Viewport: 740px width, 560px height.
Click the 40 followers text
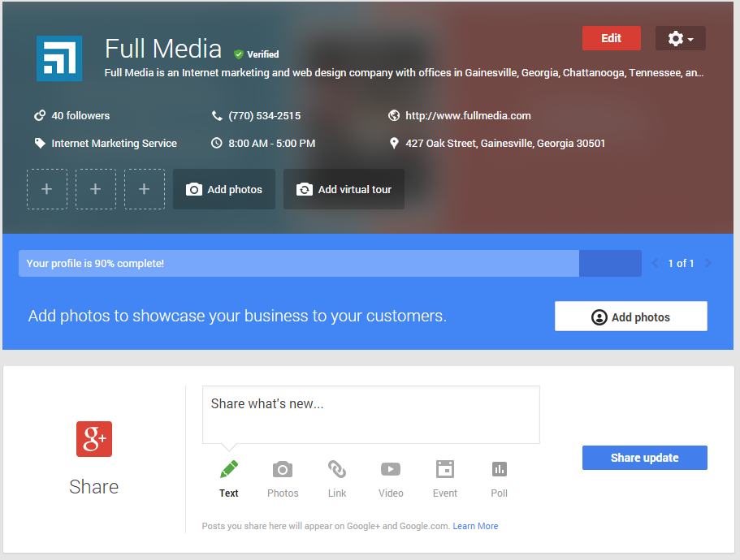point(80,115)
